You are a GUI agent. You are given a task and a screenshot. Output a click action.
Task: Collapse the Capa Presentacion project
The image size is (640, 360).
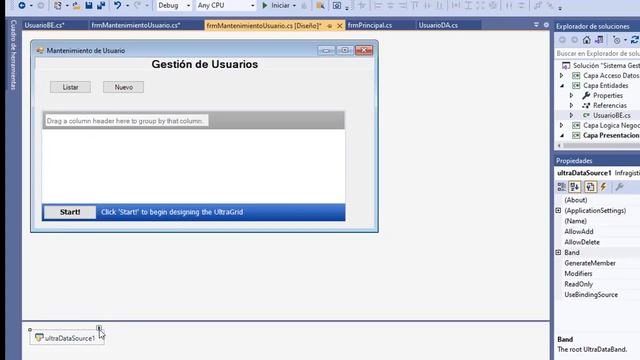coord(562,135)
